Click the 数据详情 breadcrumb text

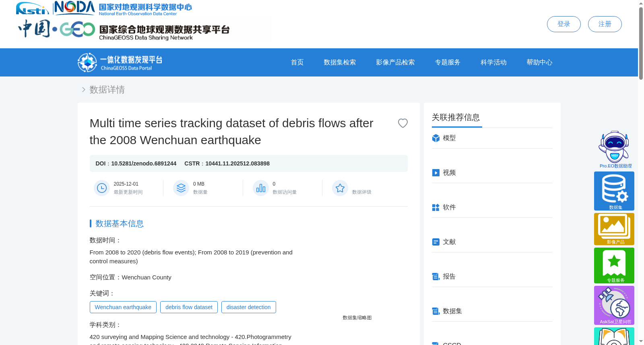(107, 90)
